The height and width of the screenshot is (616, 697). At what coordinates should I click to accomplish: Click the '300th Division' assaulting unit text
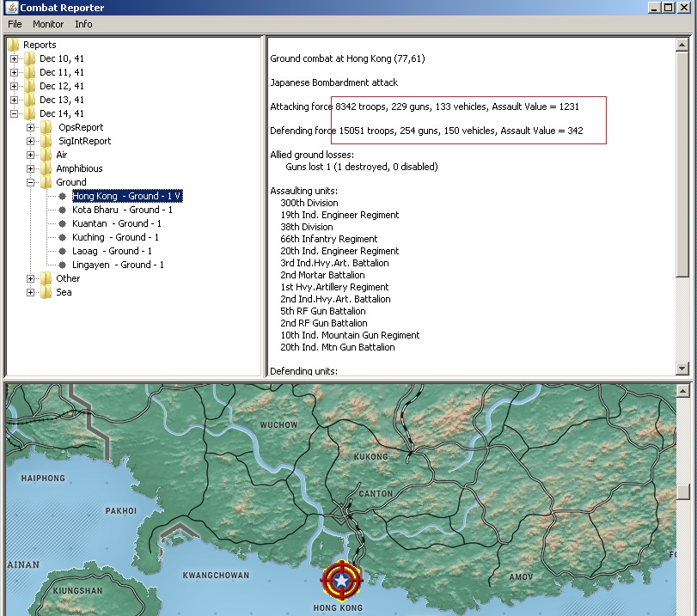(x=309, y=203)
